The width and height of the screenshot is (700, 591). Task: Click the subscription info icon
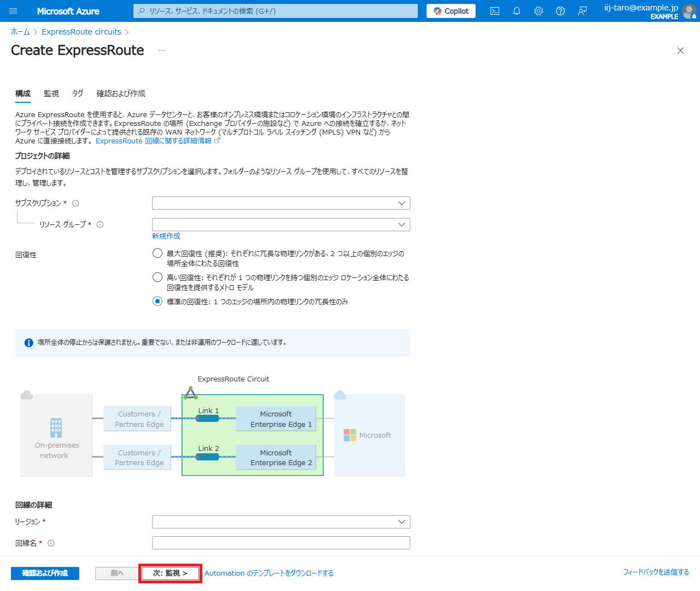pos(75,203)
